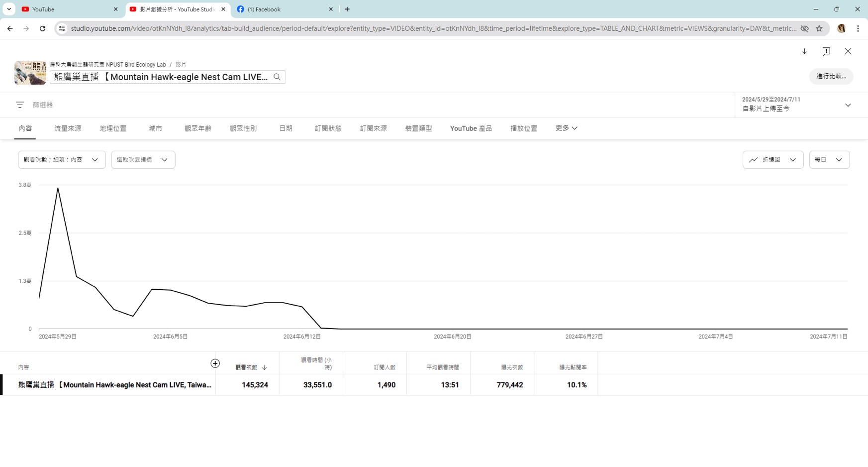Open the NPUST Bird Ecology Lab breadcrumb link
This screenshot has width=868, height=467.
click(108, 65)
